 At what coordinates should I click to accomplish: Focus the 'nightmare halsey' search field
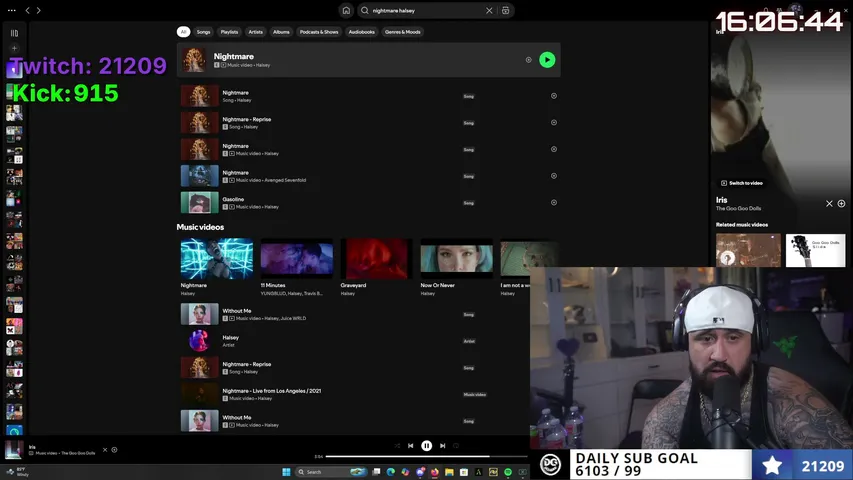(x=426, y=10)
